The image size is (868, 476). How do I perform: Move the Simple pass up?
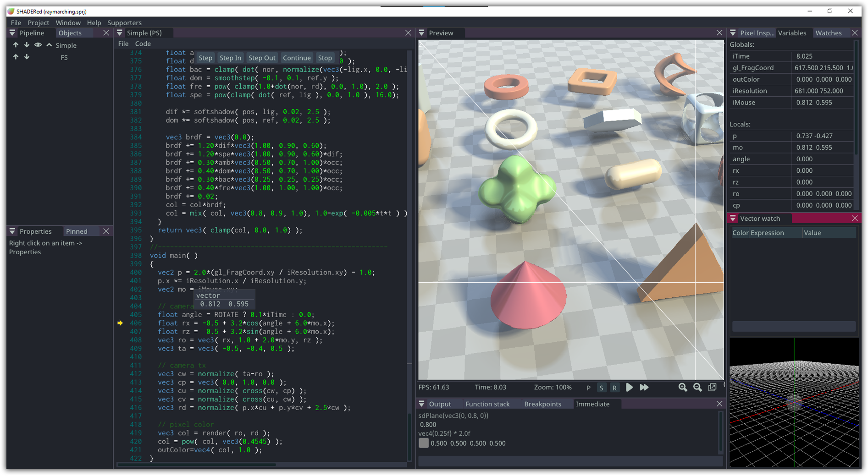16,45
